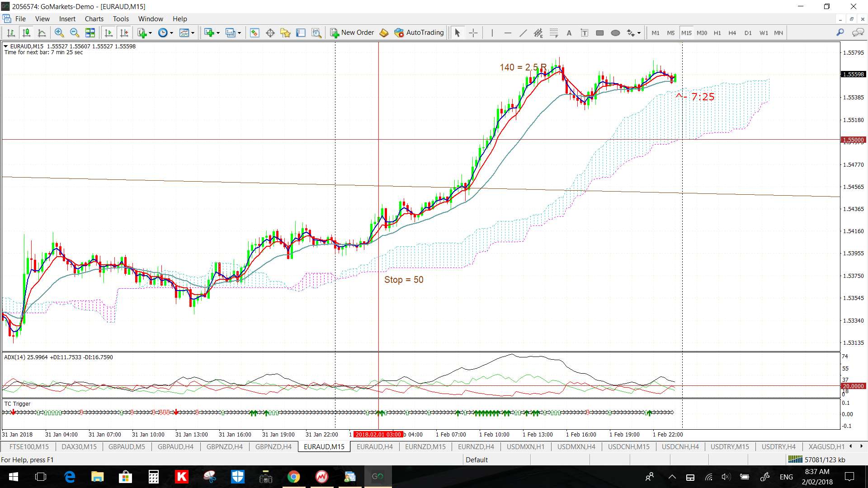Image resolution: width=868 pixels, height=488 pixels.
Task: Click the New Order button
Action: [352, 33]
